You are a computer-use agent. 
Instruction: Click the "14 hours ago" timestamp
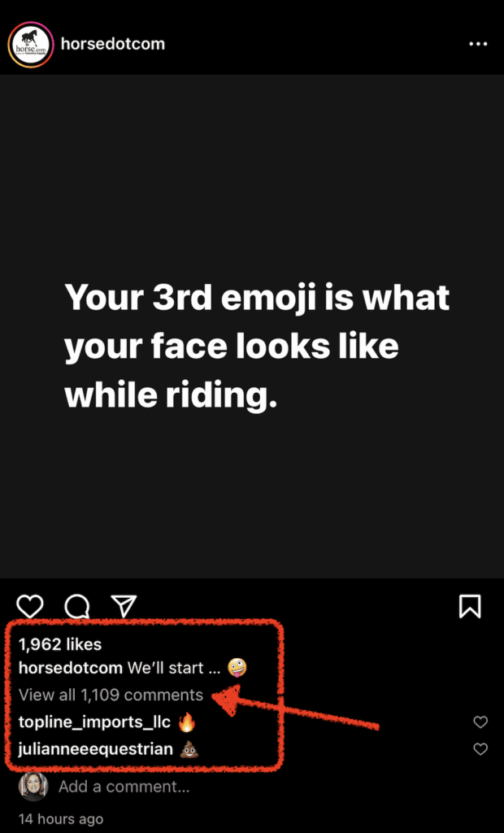[x=61, y=818]
